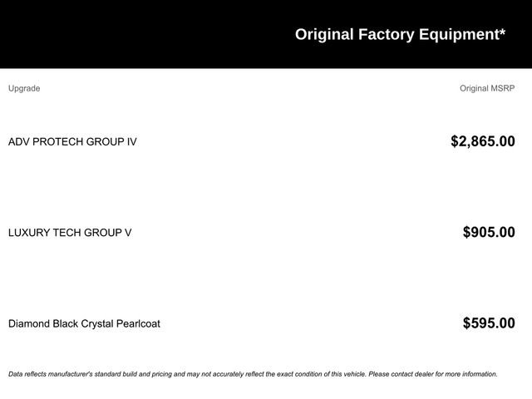Click the $2,865.00 price
Screen dimensions: 532x399
pyautogui.click(x=482, y=141)
